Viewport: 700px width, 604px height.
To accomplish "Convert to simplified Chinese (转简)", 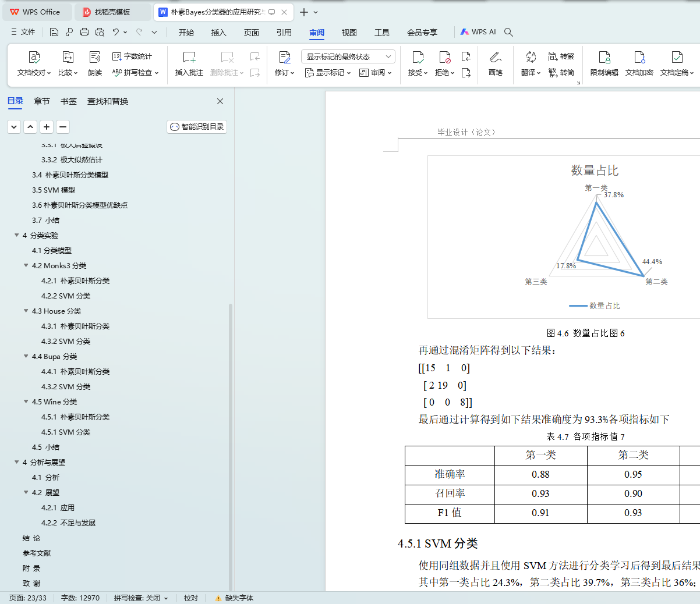I will [x=561, y=73].
